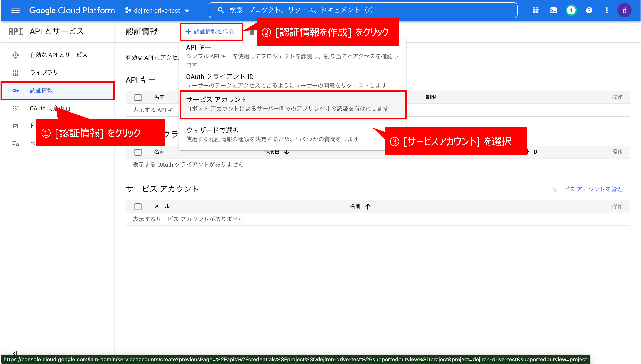Viewport: 641px width, 364px height.
Task: Open the help question mark icon
Action: [589, 10]
